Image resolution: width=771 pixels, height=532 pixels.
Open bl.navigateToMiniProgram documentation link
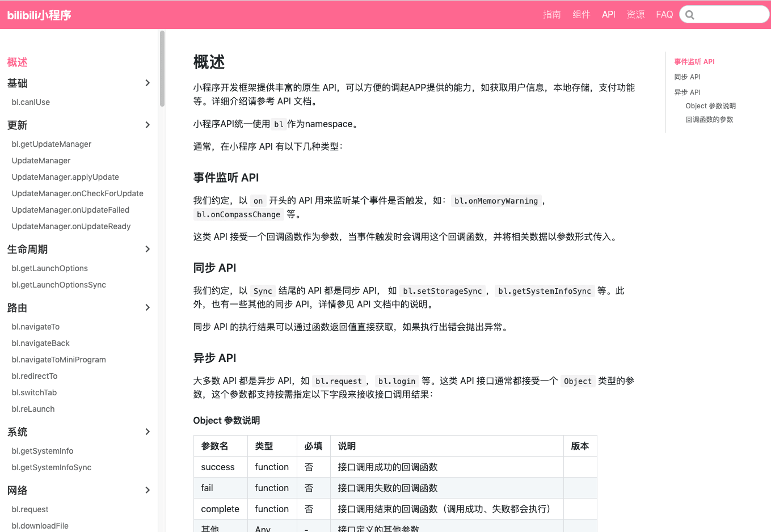58,360
